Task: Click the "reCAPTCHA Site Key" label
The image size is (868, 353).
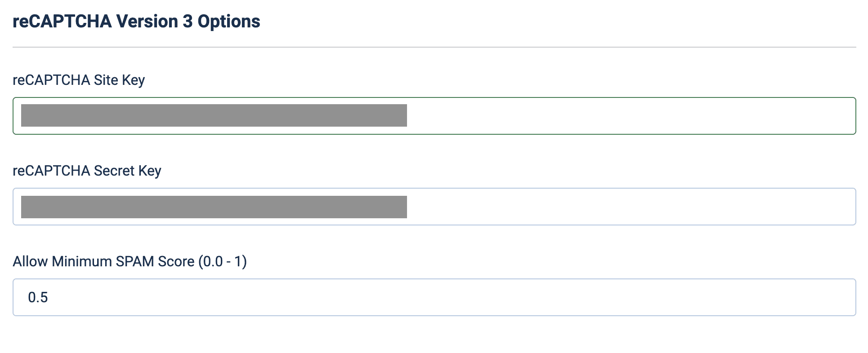Action: (x=79, y=80)
